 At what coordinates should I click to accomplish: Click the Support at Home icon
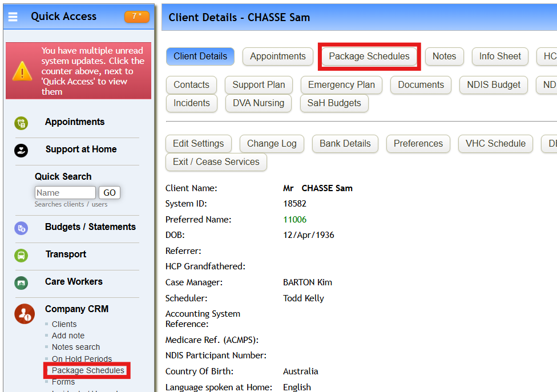click(x=21, y=150)
